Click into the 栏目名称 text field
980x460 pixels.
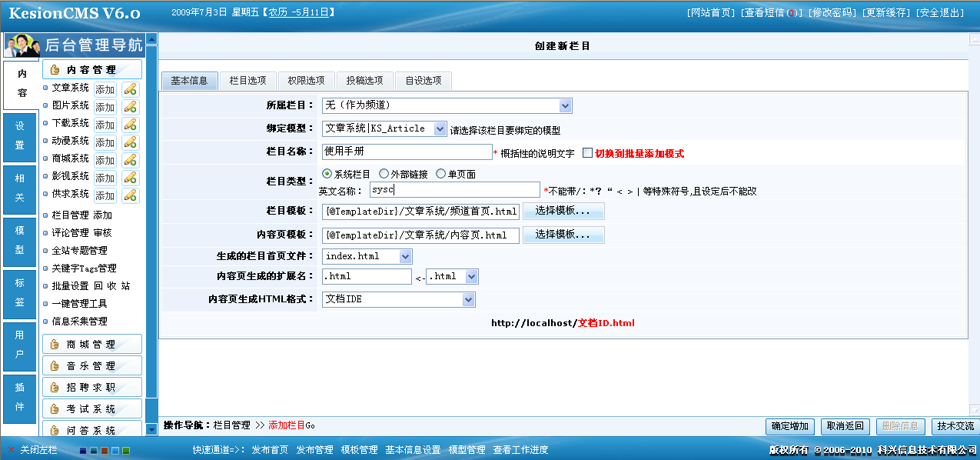click(407, 152)
